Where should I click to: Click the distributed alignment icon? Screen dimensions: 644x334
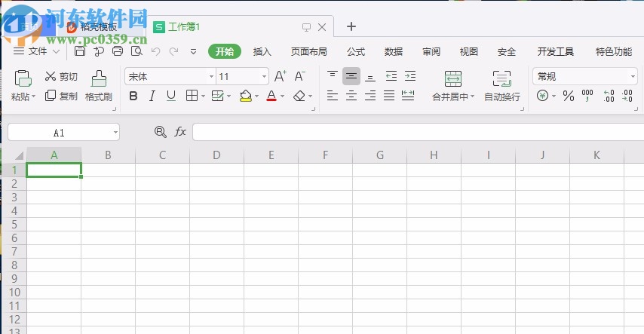click(408, 95)
